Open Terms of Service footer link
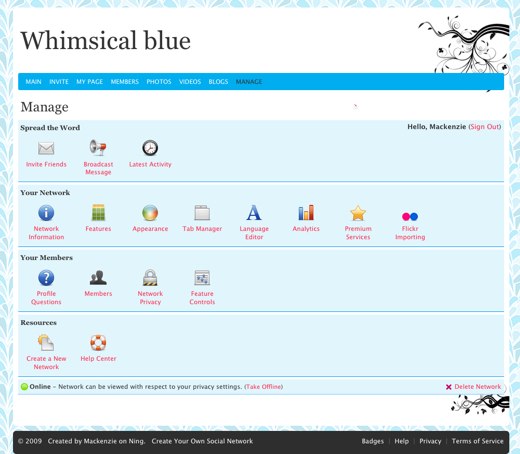 pos(477,441)
